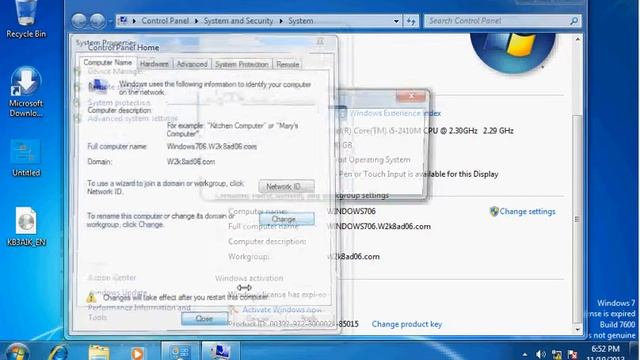Open the address bar history dropdown
Viewport: 640px width, 360px height.
396,21
